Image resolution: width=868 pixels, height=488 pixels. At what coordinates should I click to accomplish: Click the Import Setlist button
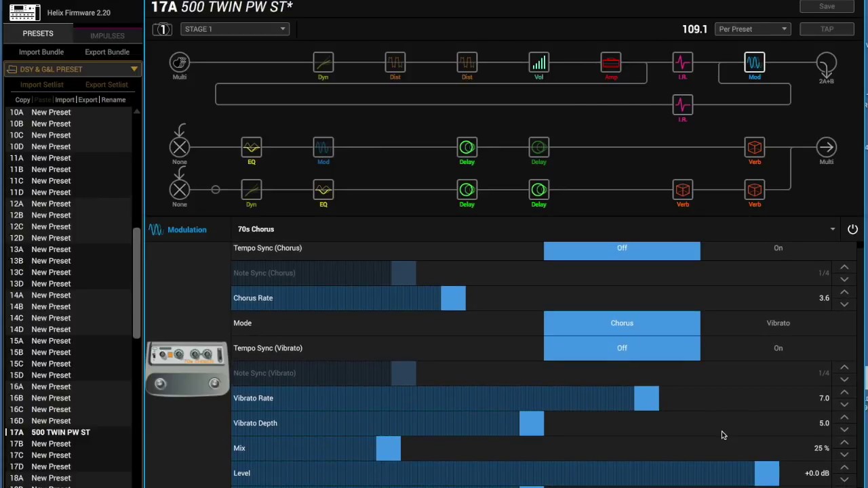41,85
